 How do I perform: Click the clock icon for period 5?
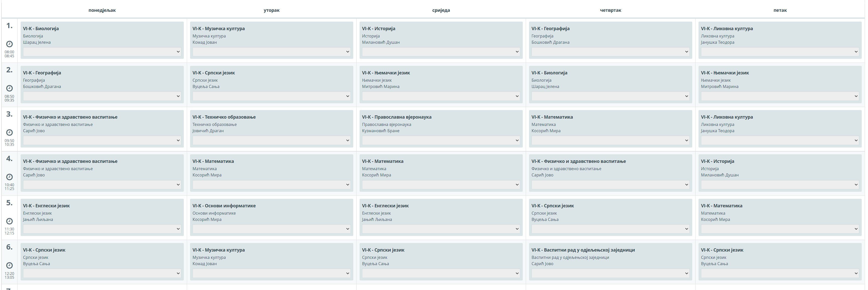[x=10, y=221]
